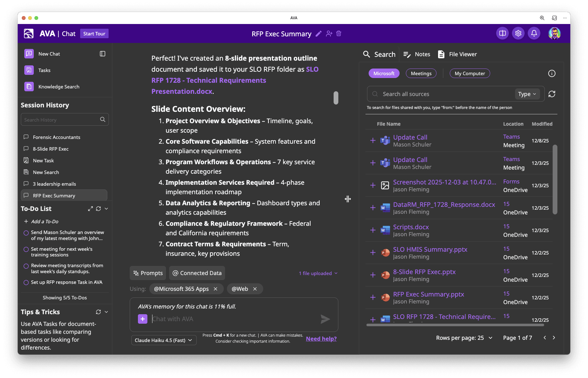
Task: Click the add person share icon
Action: [329, 33]
